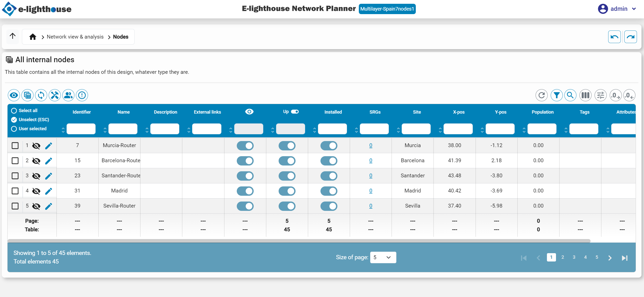Click the magnifier search icon
This screenshot has height=297, width=644.
click(x=570, y=95)
